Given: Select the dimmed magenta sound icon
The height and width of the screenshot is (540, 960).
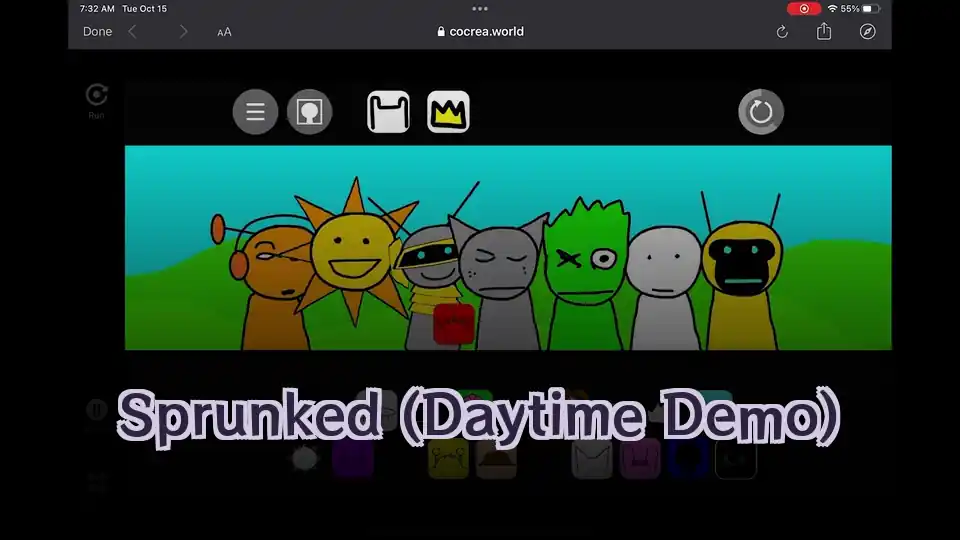Looking at the screenshot, I should click(640, 459).
